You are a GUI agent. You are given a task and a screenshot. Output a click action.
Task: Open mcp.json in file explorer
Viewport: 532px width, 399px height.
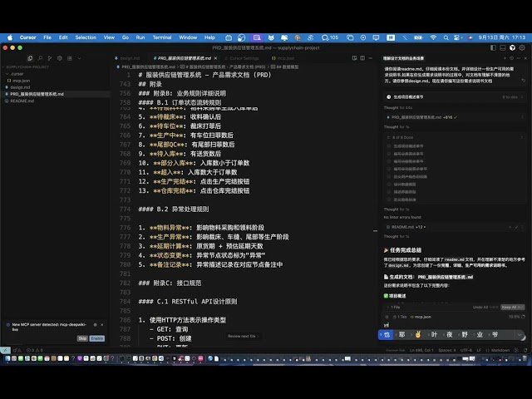[x=21, y=81]
